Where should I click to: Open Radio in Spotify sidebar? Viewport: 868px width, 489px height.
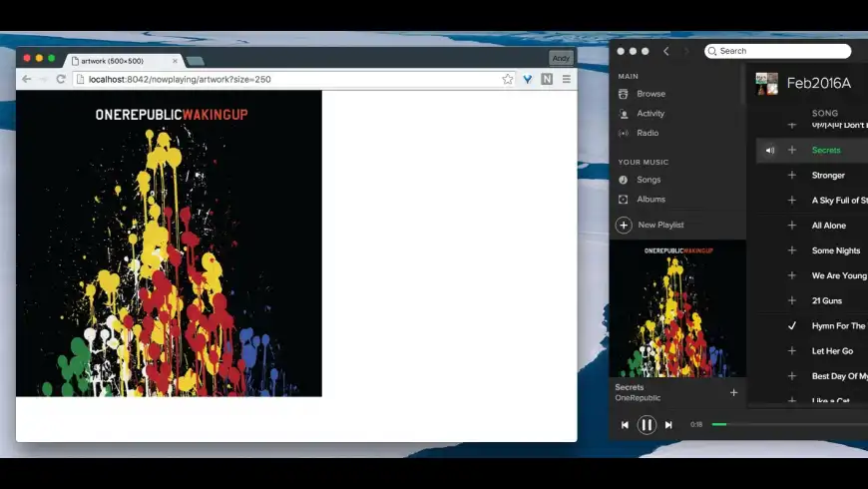648,133
